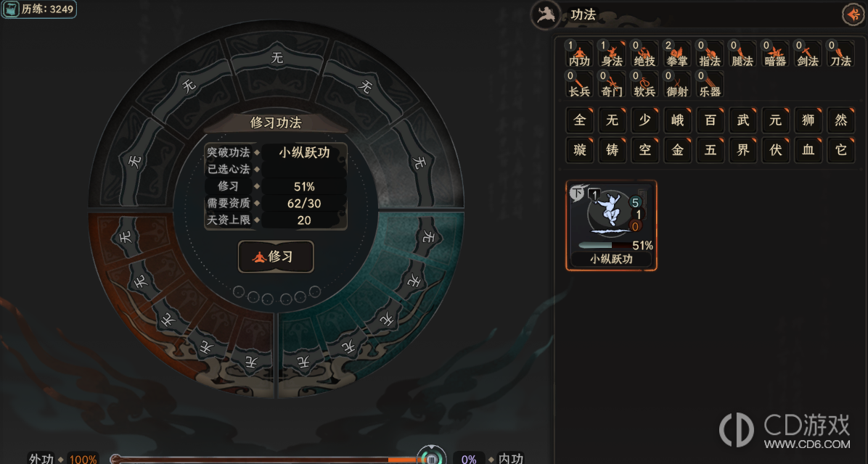Toggle the 少 sect filter
Viewport: 868px width, 464px height.
[x=644, y=120]
